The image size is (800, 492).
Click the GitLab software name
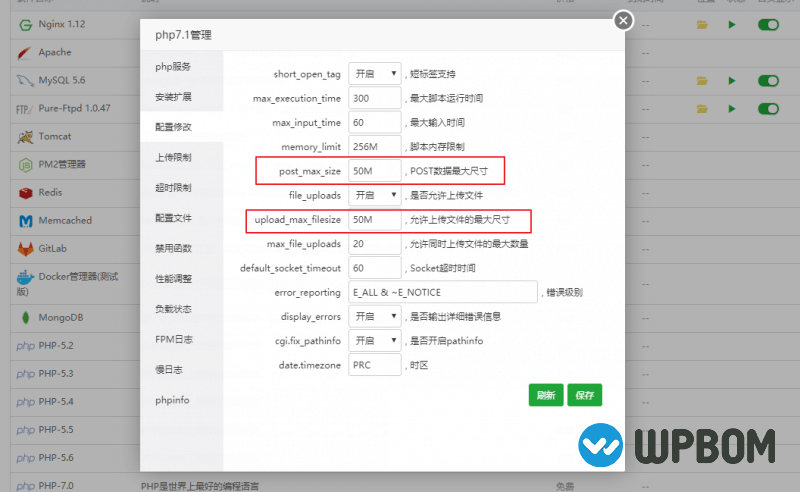(x=53, y=249)
